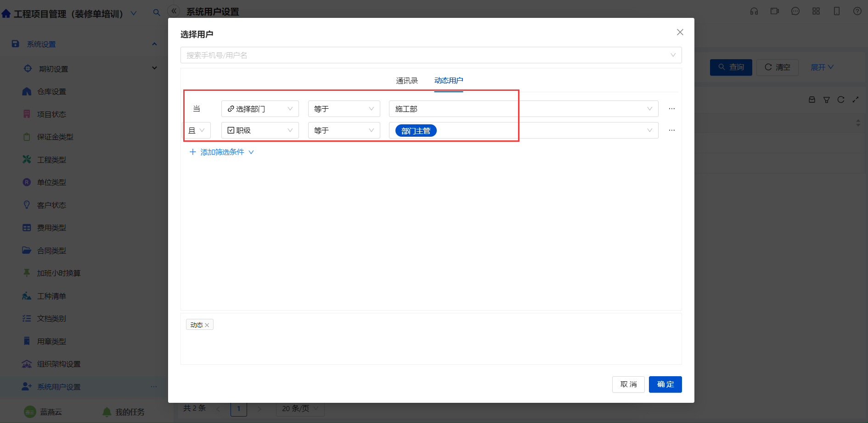Screen dimensions: 868x423
Task: Close the 选择用户 dialog
Action: [680, 32]
